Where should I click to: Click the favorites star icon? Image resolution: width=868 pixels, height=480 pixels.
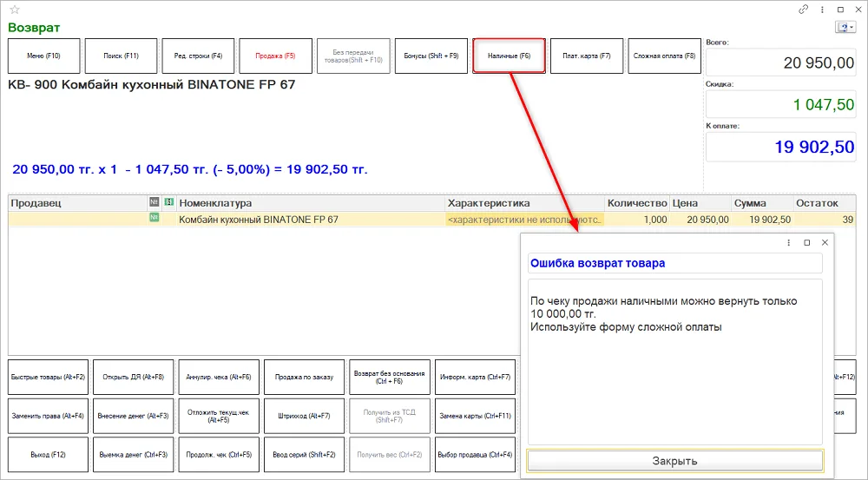[15, 10]
